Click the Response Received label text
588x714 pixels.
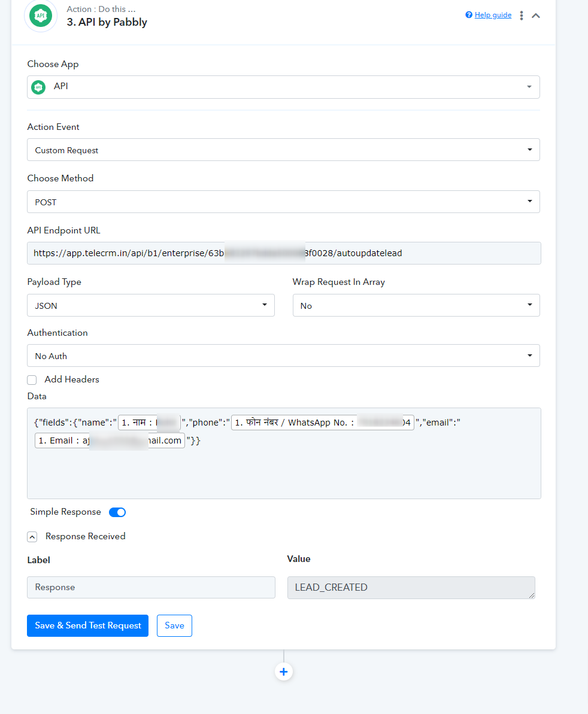(86, 536)
